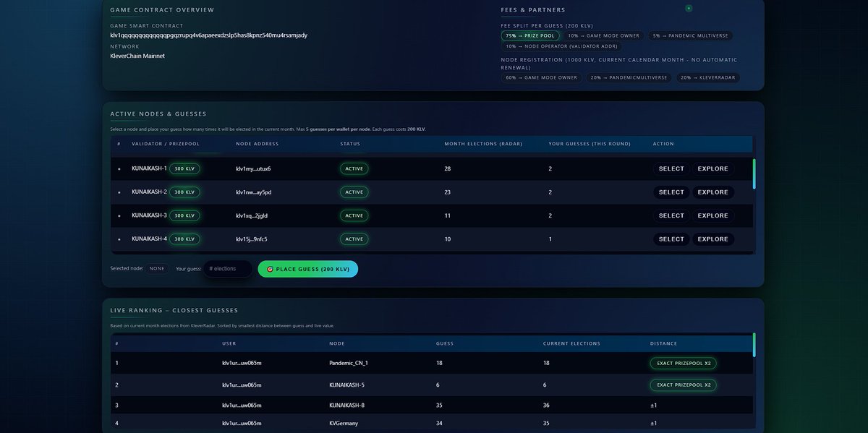This screenshot has width=868, height=433.
Task: Click user address in ranking row 1
Action: (x=242, y=363)
